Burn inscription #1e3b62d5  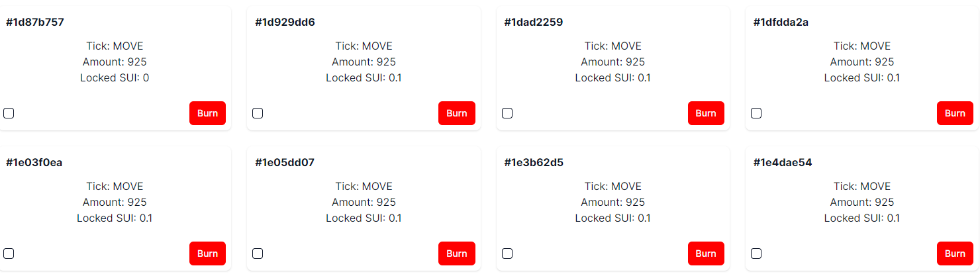(x=706, y=253)
